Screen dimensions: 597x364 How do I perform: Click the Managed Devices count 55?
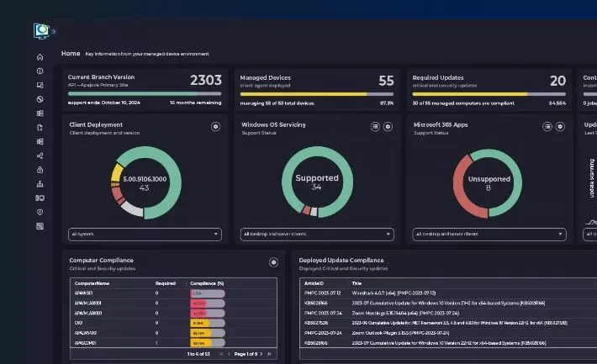pos(386,81)
